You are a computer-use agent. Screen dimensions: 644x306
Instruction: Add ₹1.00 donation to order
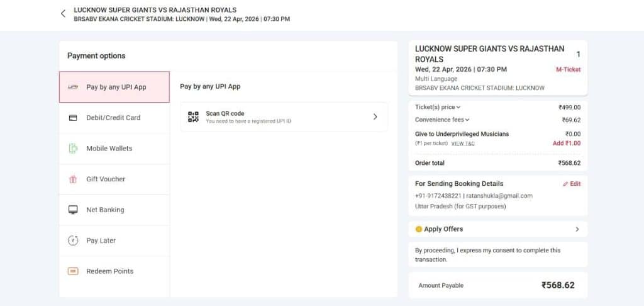(566, 144)
